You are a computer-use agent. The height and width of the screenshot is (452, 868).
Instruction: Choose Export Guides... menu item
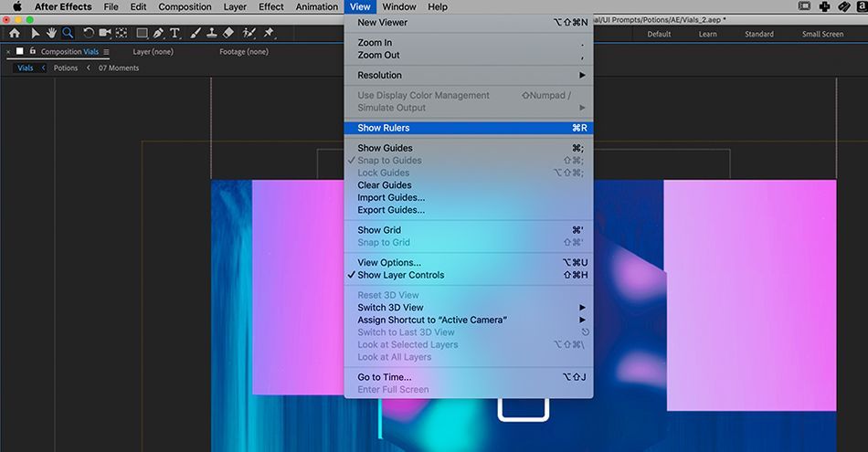coord(469,210)
